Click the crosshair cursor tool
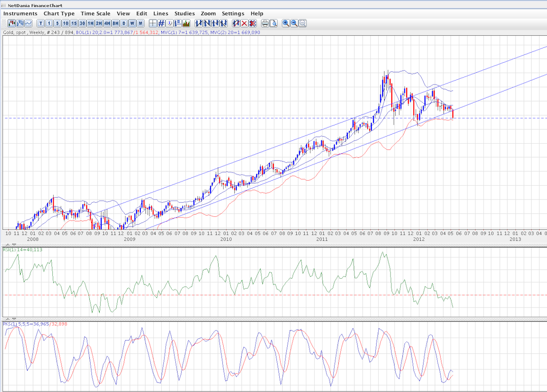Viewport: 547px width, 392px height. 153,23
